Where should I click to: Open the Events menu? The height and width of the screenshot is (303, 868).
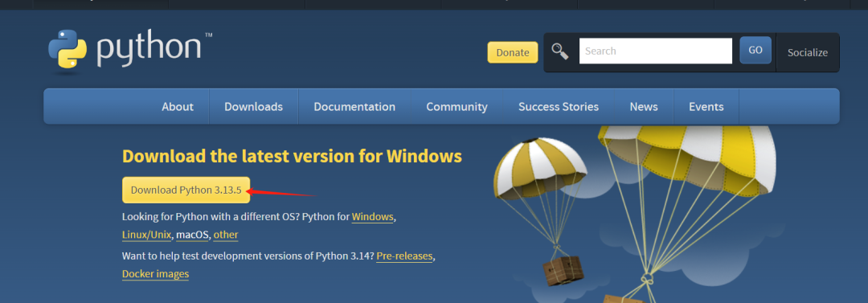pos(706,107)
